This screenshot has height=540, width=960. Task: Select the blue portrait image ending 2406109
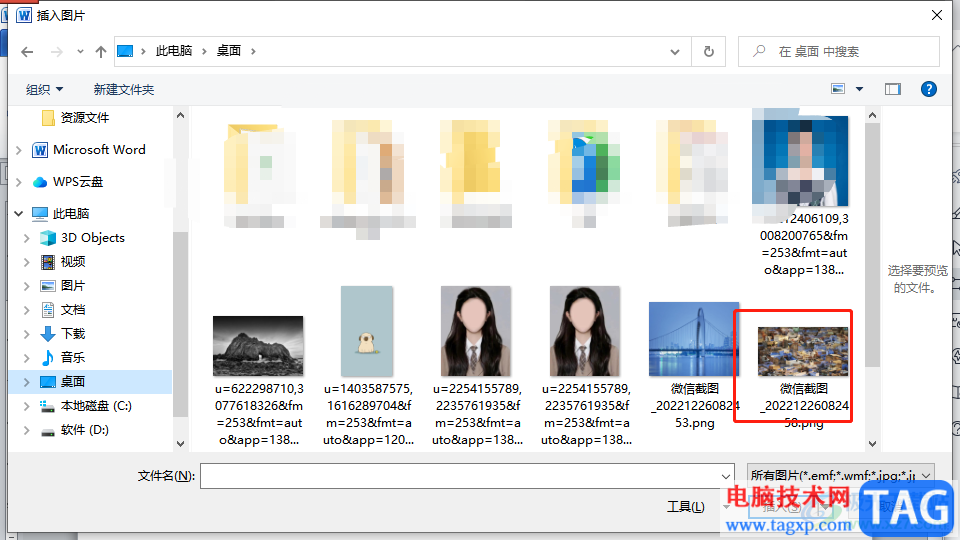[x=800, y=160]
